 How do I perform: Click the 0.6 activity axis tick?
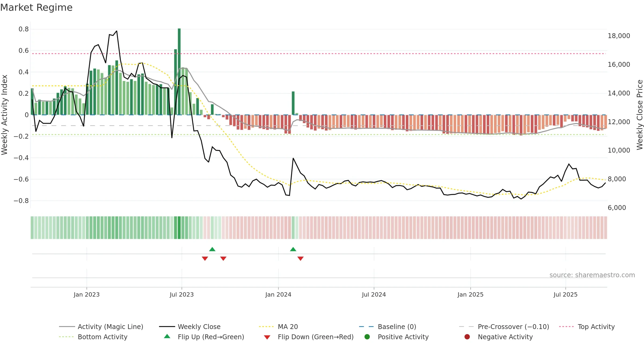[x=24, y=51]
